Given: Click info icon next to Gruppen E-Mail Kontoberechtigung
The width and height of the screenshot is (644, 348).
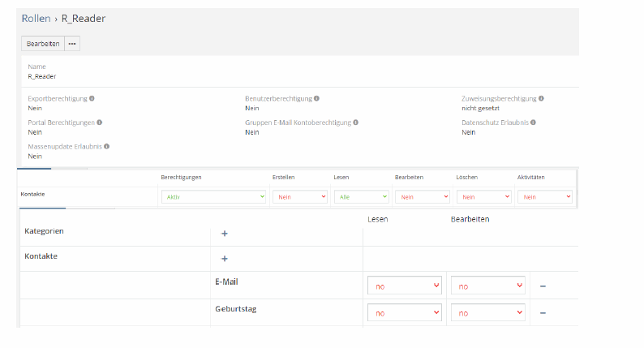Looking at the screenshot, I should 356,122.
